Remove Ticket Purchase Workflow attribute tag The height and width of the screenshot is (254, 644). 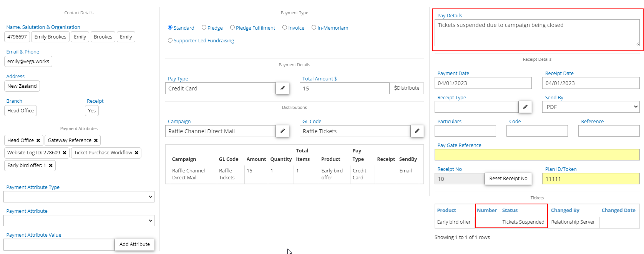[136, 153]
